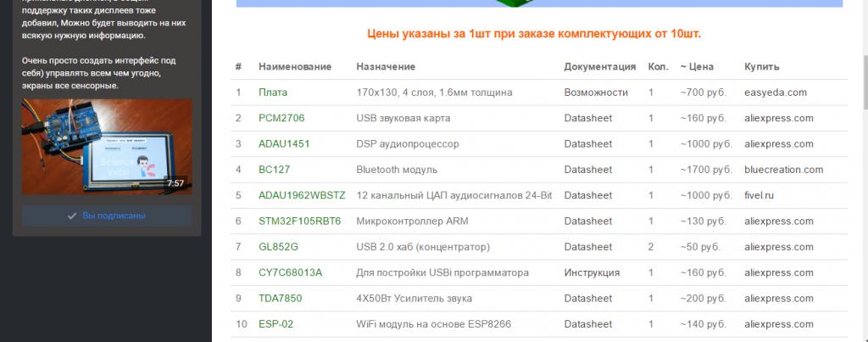Viewport: 868px width, 342px height.
Task: Click the Купить column header
Action: pos(762,66)
